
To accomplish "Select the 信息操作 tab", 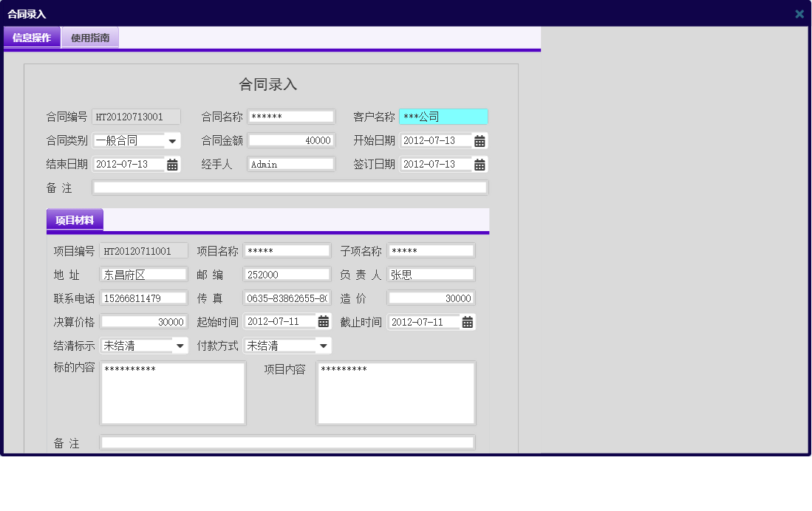I will pyautogui.click(x=32, y=37).
